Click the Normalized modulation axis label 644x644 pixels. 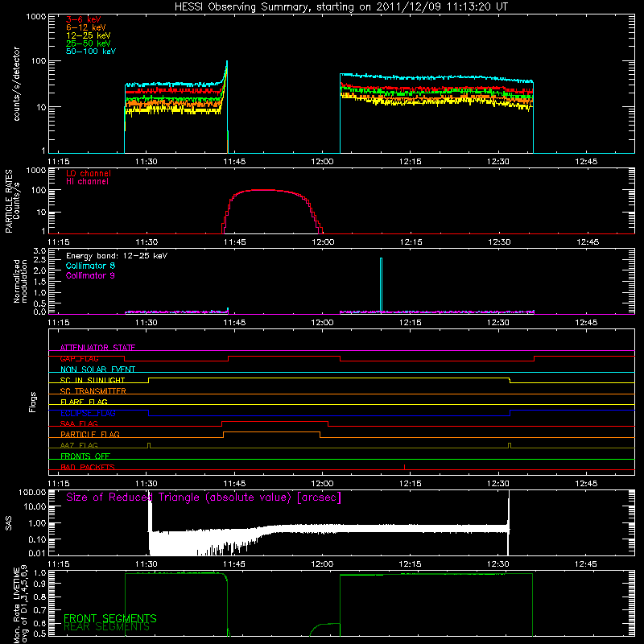[x=21, y=281]
